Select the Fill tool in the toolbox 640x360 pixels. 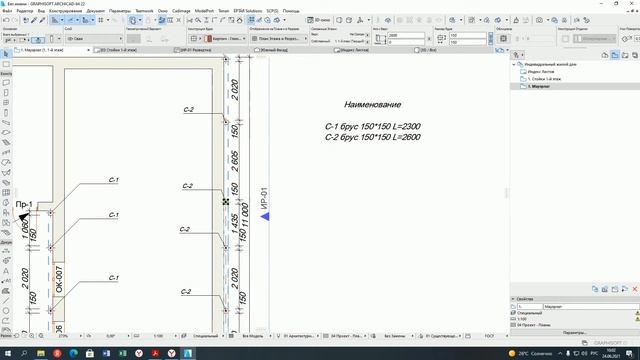(6, 291)
